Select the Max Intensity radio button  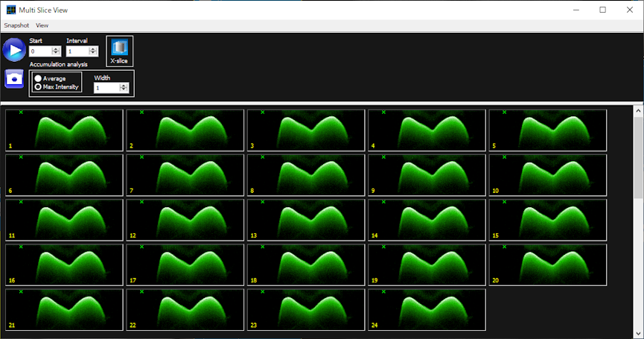click(38, 86)
